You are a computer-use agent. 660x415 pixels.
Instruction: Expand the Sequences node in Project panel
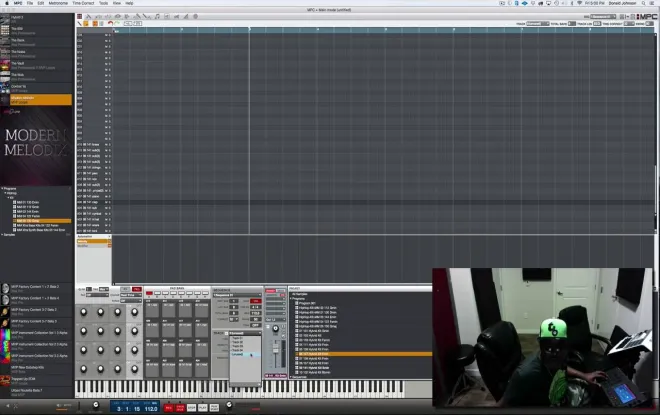point(290,377)
